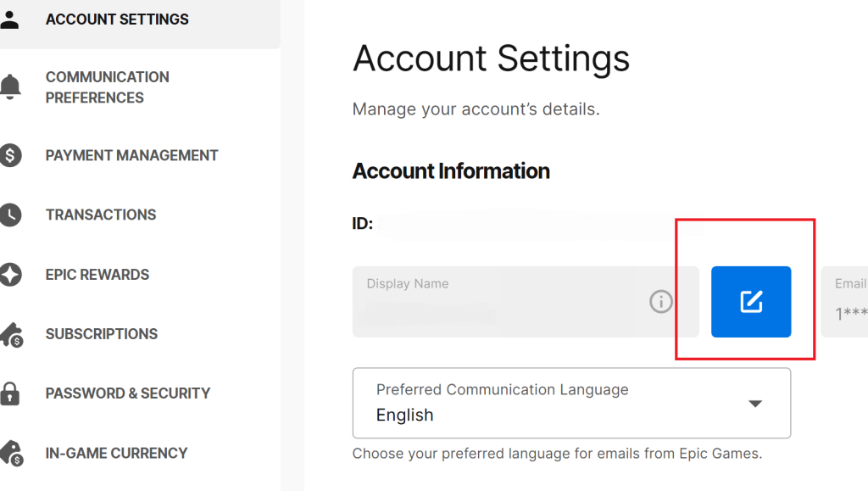The image size is (868, 491).
Task: Click the Display Name input field
Action: click(526, 302)
